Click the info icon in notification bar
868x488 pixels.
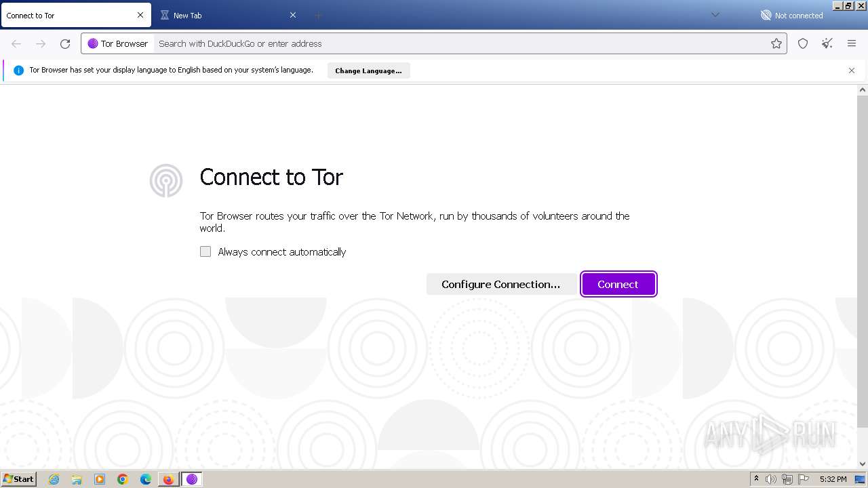point(18,70)
